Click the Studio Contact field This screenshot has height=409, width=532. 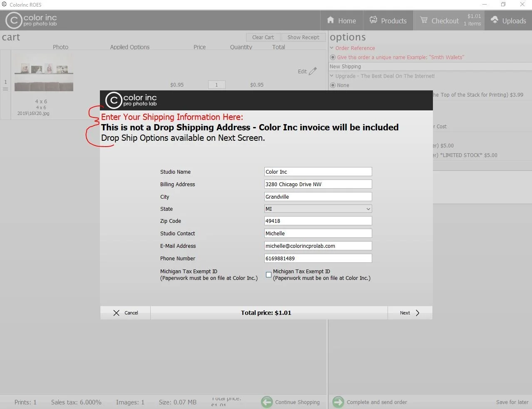coord(318,233)
